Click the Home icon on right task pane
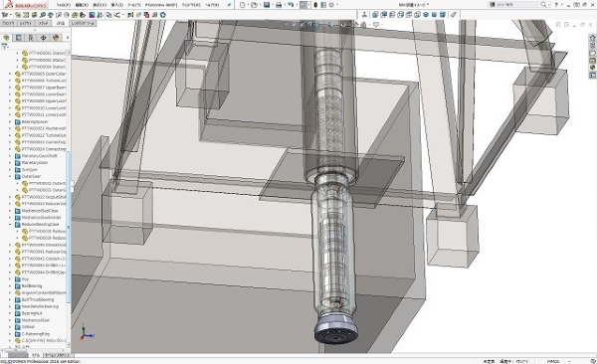The width and height of the screenshot is (597, 364). point(592,38)
